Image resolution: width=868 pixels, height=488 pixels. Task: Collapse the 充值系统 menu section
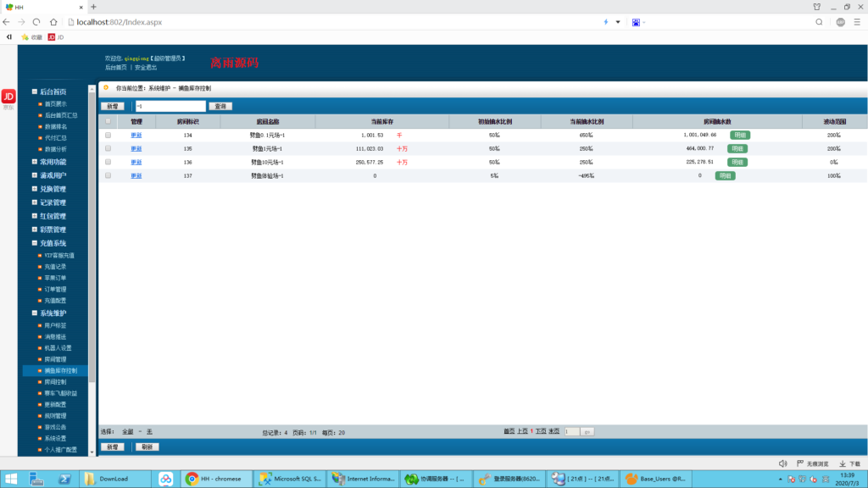pos(53,243)
